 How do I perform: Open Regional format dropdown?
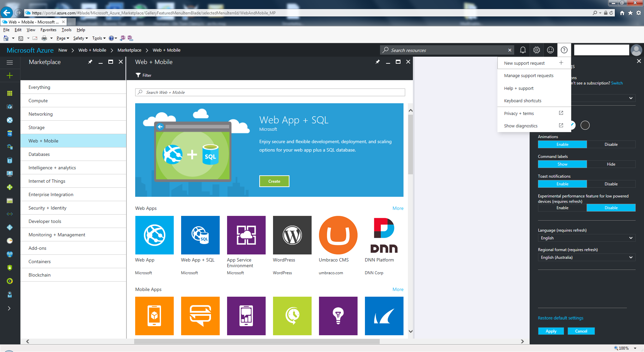(x=587, y=257)
